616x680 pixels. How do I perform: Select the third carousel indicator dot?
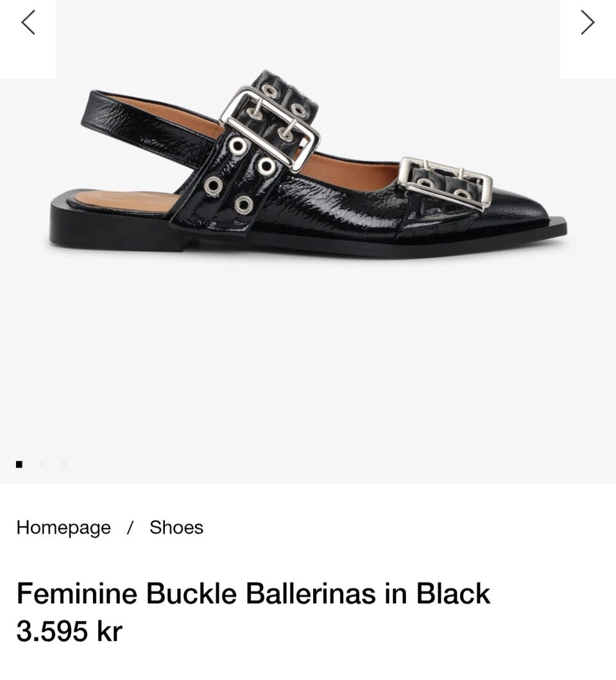(x=64, y=464)
